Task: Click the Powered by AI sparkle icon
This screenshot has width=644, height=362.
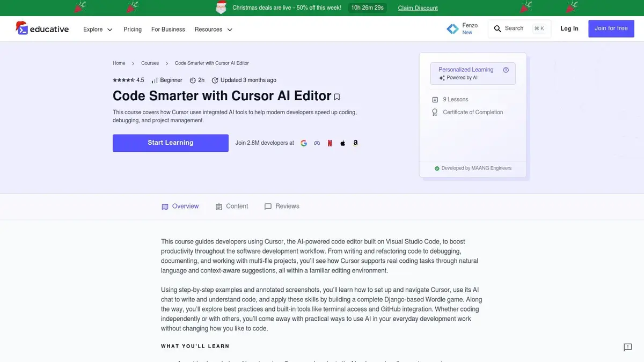Action: pyautogui.click(x=442, y=78)
